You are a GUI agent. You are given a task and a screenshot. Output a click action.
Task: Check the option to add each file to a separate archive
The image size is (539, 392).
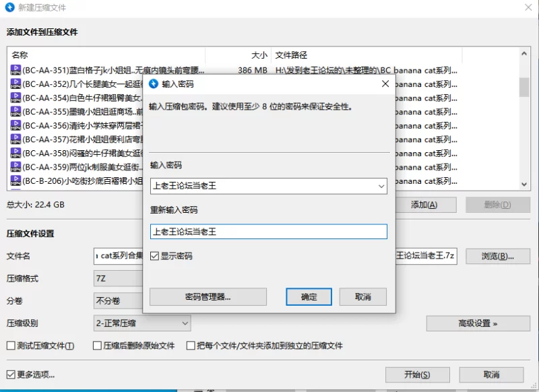click(x=191, y=346)
